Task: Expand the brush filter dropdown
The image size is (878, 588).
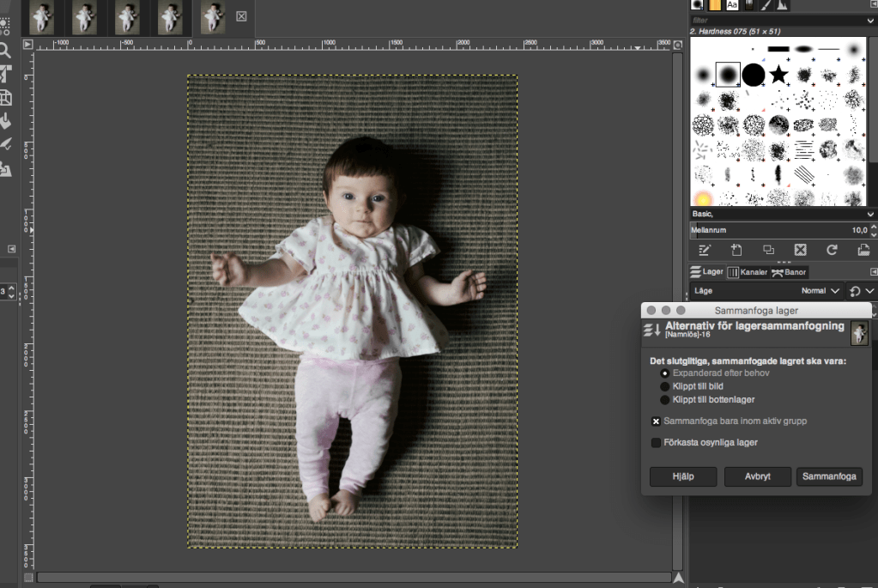Action: click(870, 21)
